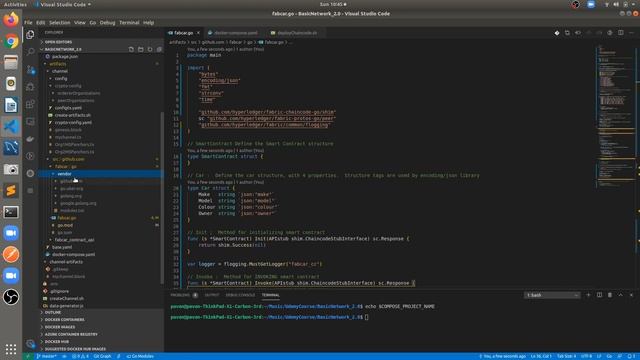Open the Terminal app from the dock

(x=11, y=212)
